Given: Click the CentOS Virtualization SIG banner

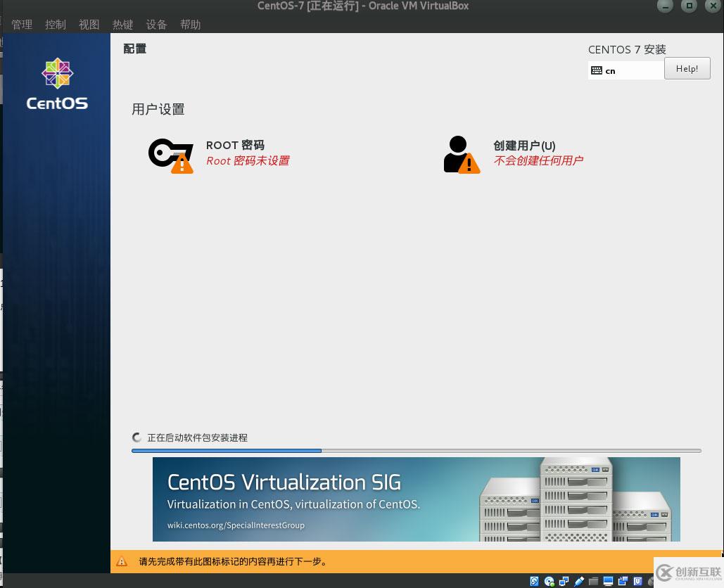Looking at the screenshot, I should 416,499.
